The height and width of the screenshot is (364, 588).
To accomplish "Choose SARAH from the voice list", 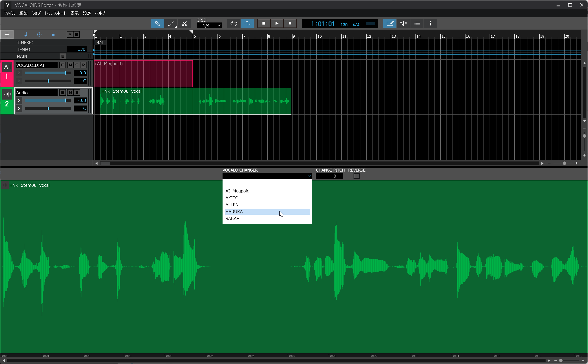I will tap(267, 219).
